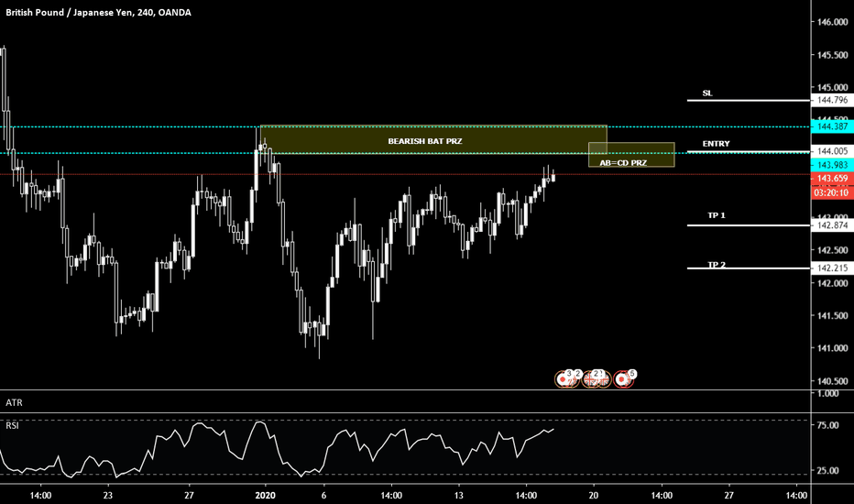Select the AB=CD PRZ rectangle
This screenshot has height=504, width=854.
pyautogui.click(x=630, y=155)
